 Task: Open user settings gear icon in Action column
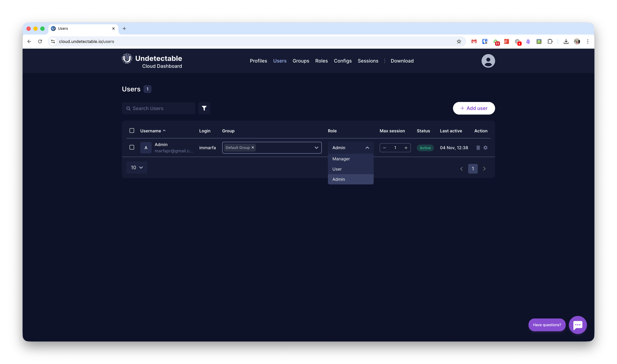tap(485, 148)
